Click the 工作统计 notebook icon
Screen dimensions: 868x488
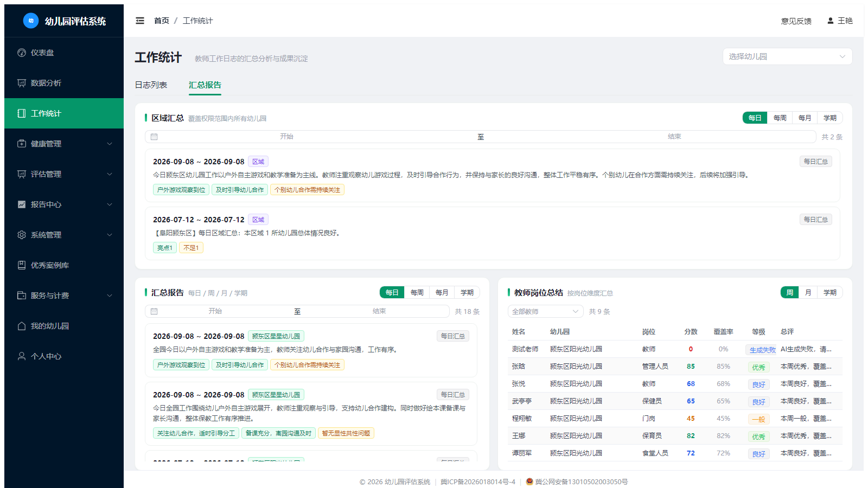pyautogui.click(x=22, y=113)
